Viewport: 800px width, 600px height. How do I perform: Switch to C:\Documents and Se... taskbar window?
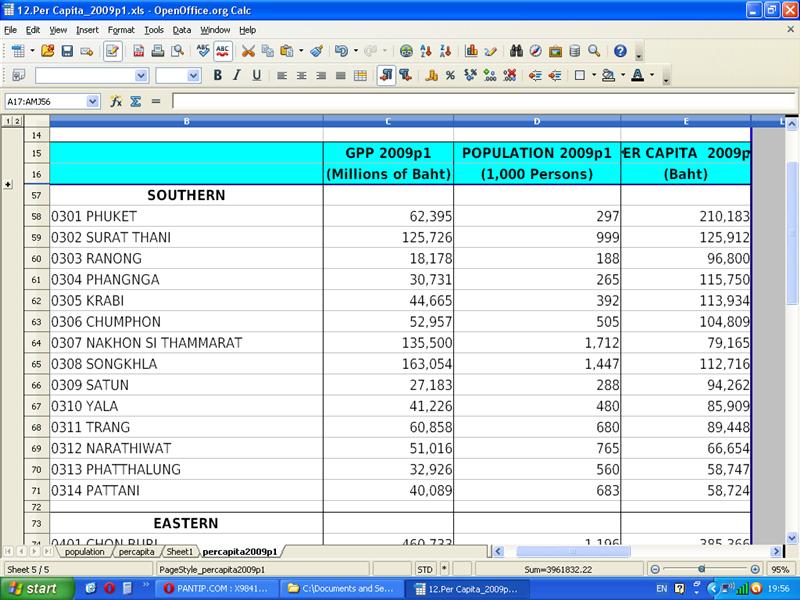pyautogui.click(x=341, y=589)
